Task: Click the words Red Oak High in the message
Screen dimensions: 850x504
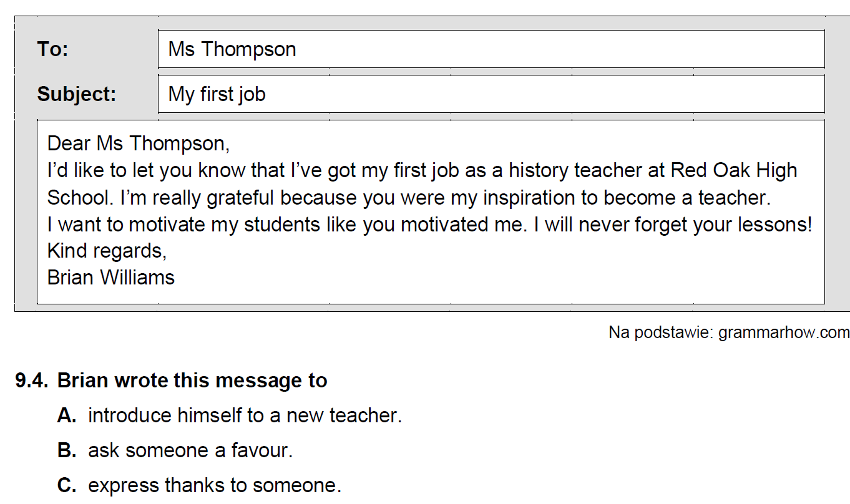Action: [734, 170]
